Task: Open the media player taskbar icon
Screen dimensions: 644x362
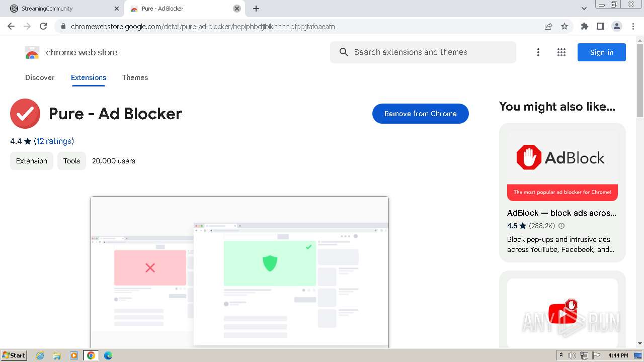Action: pyautogui.click(x=74, y=355)
